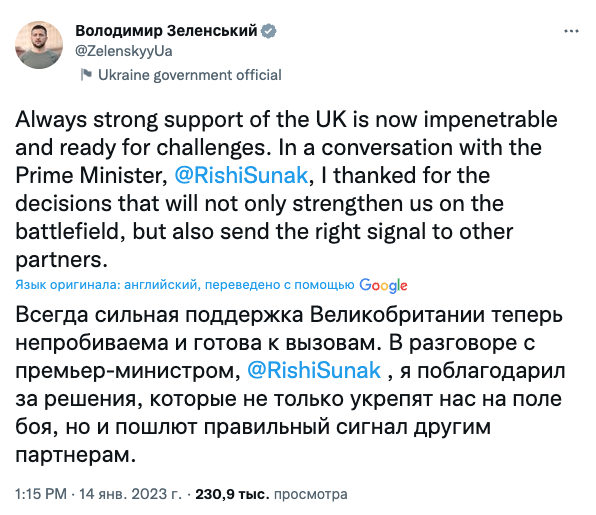Open @RishiSunak mention in English text
The height and width of the screenshot is (515, 596).
coord(241,175)
